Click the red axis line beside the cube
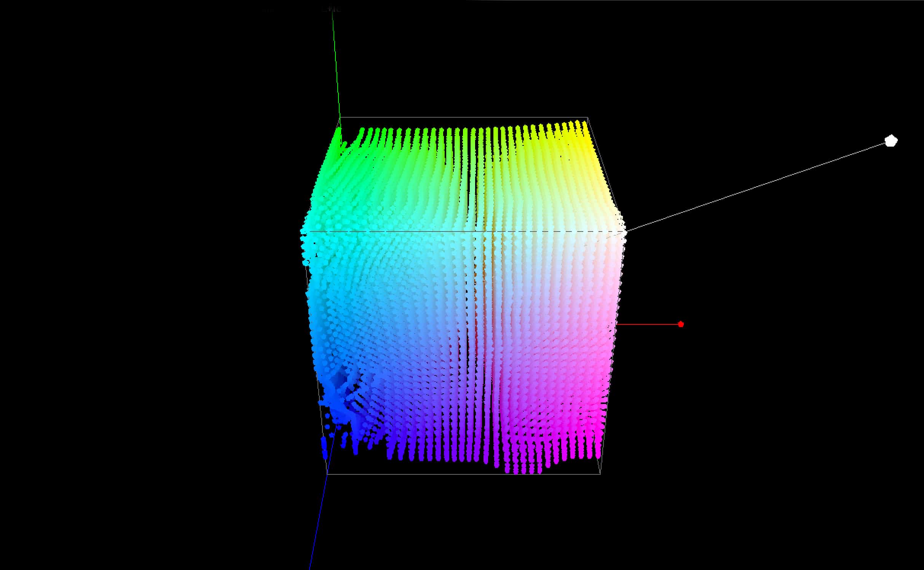Viewport: 924px width, 570px height. (x=647, y=324)
